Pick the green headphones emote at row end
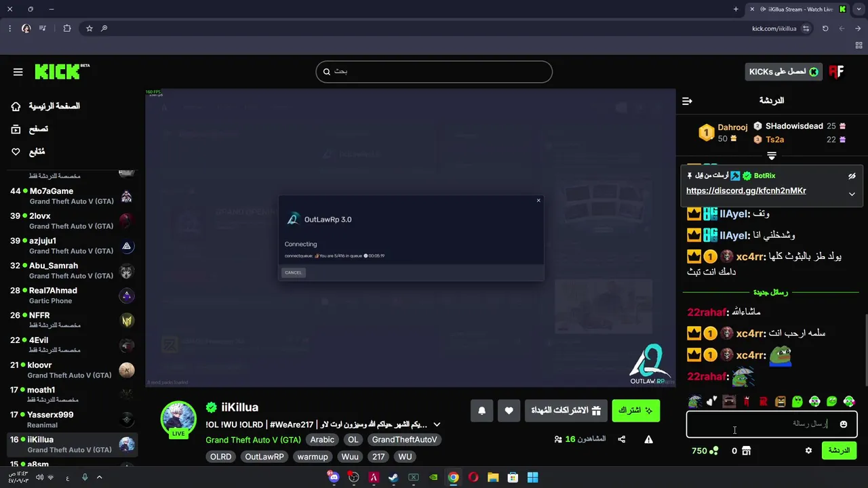Screen dimensions: 868x488 [x=849, y=402]
